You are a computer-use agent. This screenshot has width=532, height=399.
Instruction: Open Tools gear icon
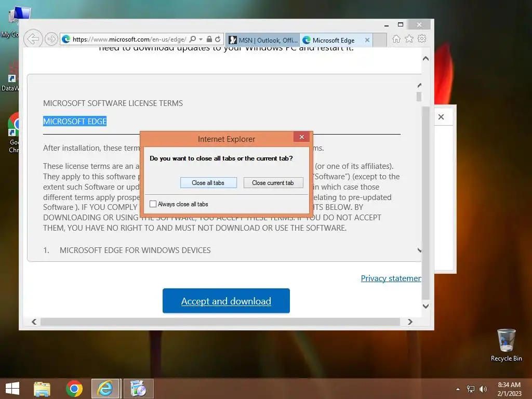pyautogui.click(x=422, y=38)
